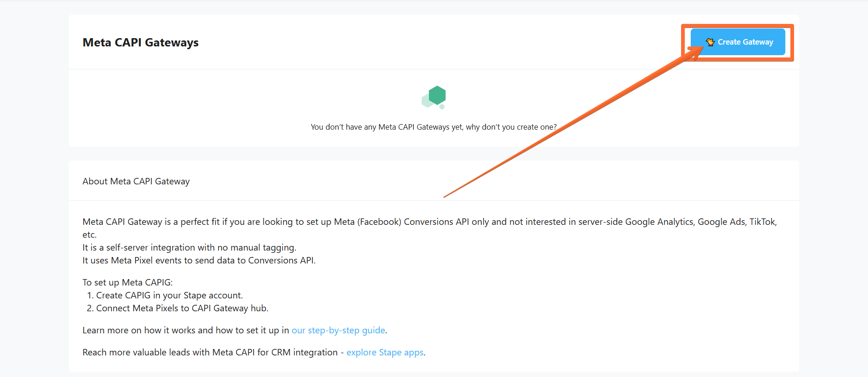Click the empty-state message about no gateways
Viewport: 868px width, 377px height.
(434, 127)
